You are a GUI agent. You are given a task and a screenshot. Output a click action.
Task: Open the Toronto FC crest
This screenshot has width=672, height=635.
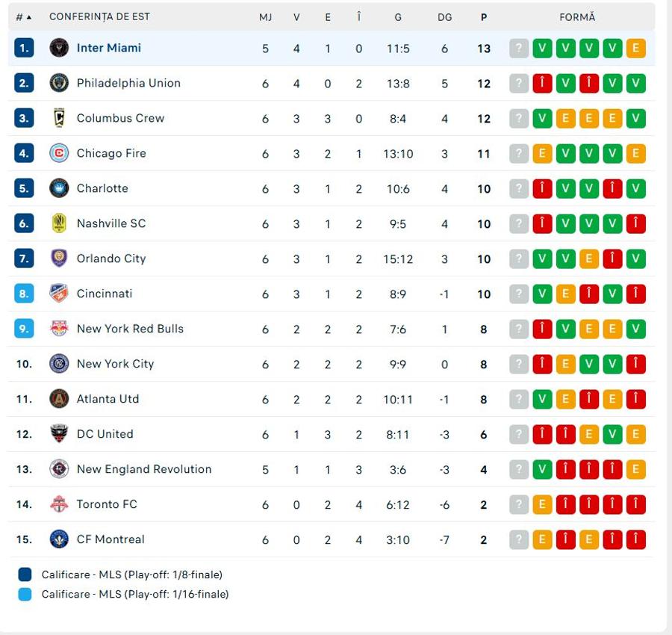click(x=59, y=504)
